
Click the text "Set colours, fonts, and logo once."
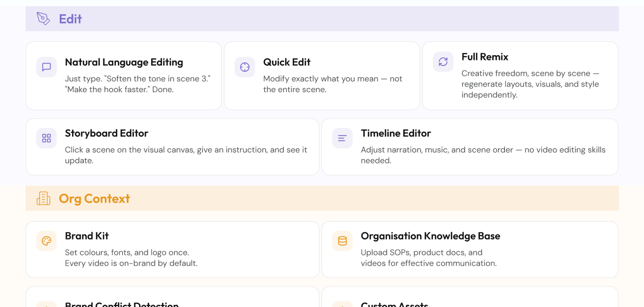[127, 252]
